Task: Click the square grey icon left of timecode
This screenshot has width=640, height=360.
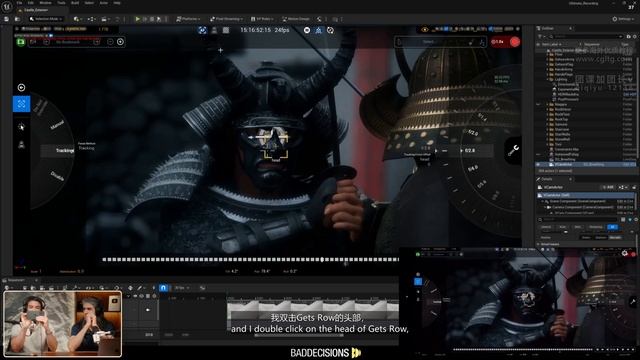Action: [226, 30]
